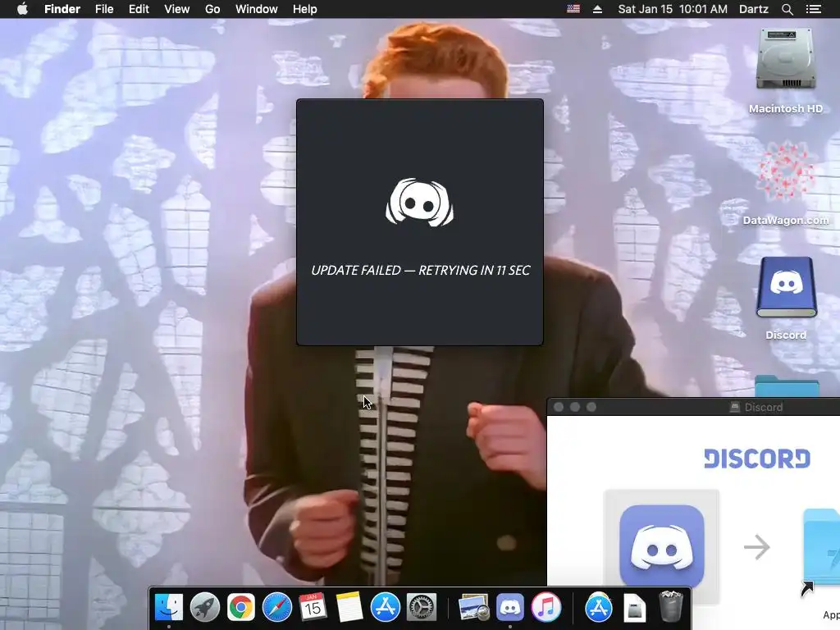Screen dimensions: 840x630
Task: Click the Discord icon in Dock
Action: [510, 607]
